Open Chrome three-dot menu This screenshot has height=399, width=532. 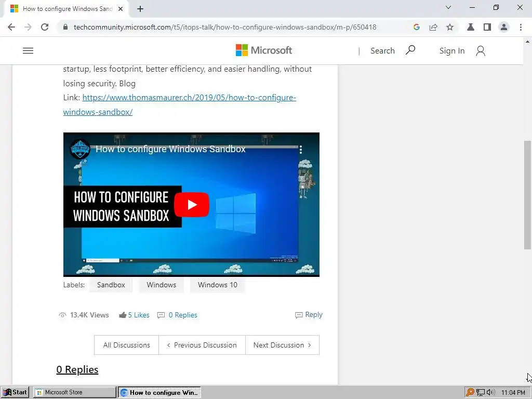coord(521,27)
